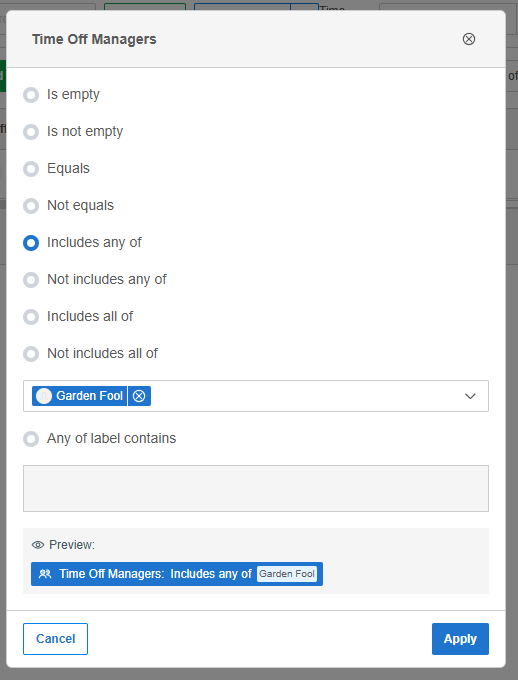Select "Any of label contains" option

(31, 439)
